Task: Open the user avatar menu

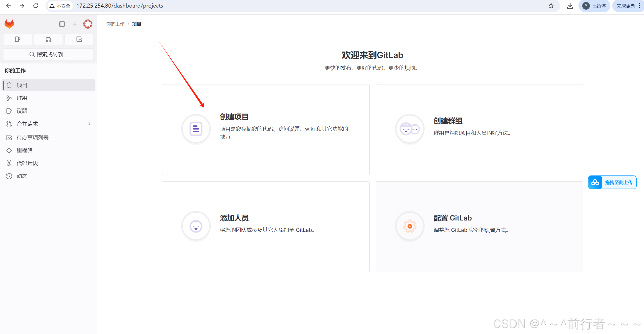Action: 88,24
